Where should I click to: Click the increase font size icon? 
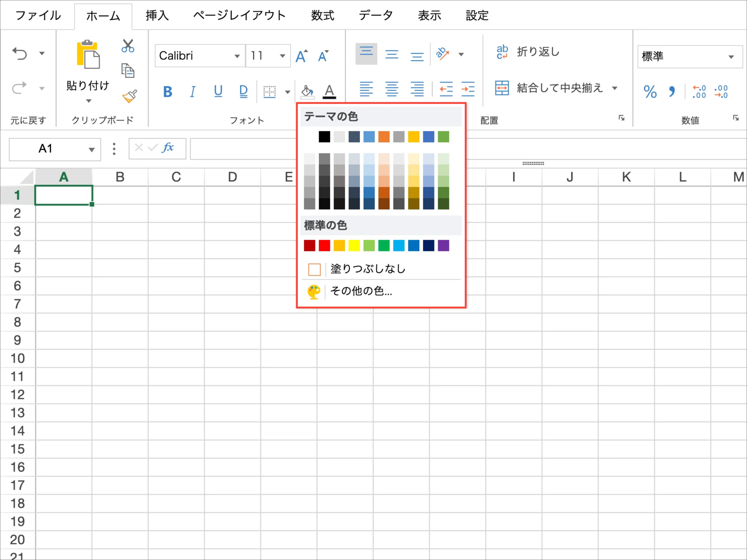(x=301, y=56)
